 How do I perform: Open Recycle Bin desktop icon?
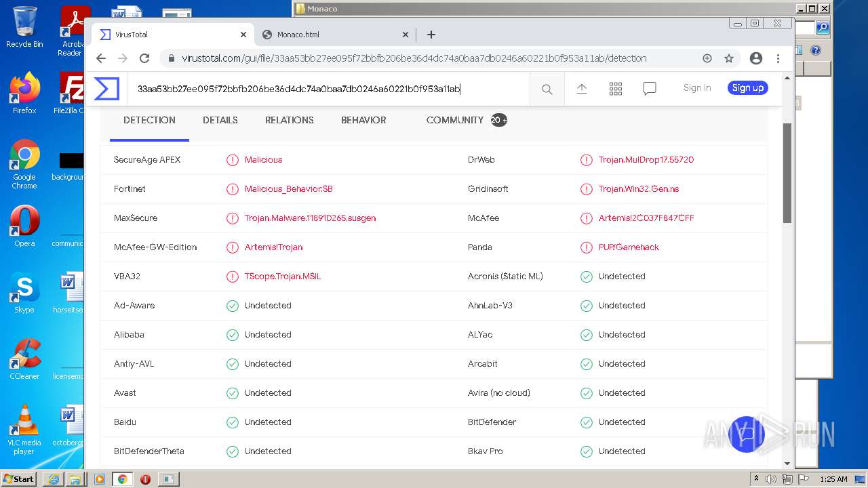24,27
